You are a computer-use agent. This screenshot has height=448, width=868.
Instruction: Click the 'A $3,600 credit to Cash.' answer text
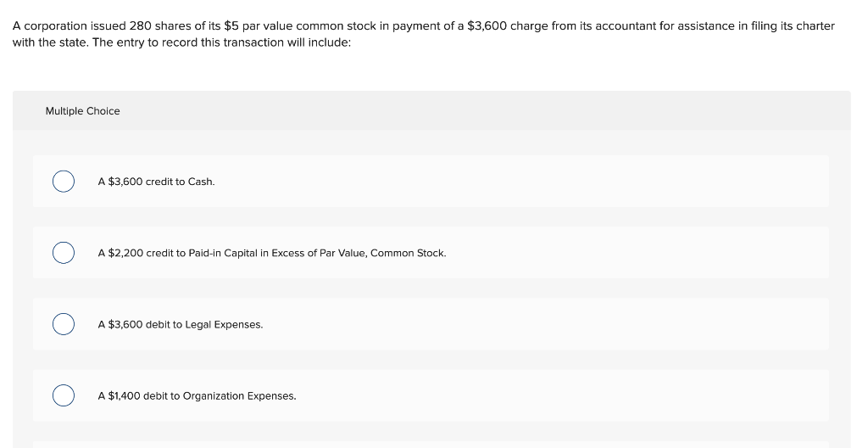[156, 182]
